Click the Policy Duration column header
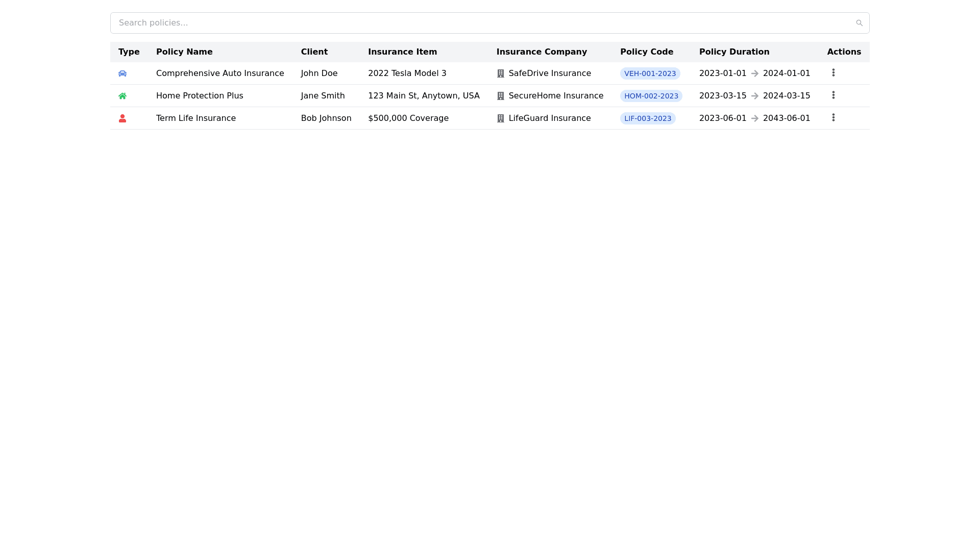Image resolution: width=980 pixels, height=551 pixels. pos(734,52)
